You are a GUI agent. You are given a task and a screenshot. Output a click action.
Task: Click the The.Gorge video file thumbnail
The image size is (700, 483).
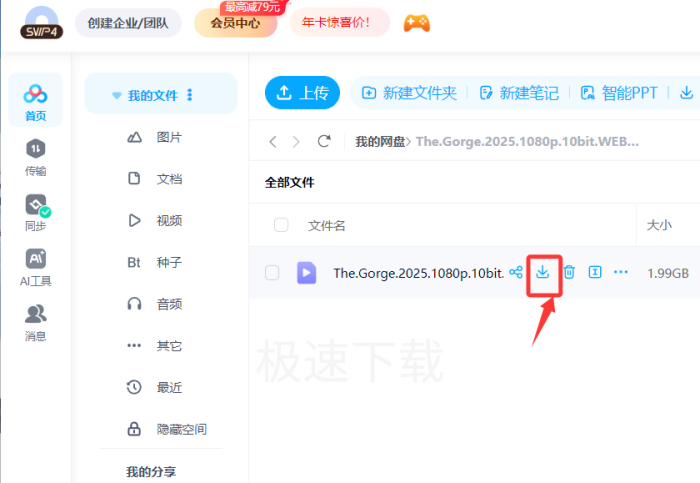pos(306,273)
